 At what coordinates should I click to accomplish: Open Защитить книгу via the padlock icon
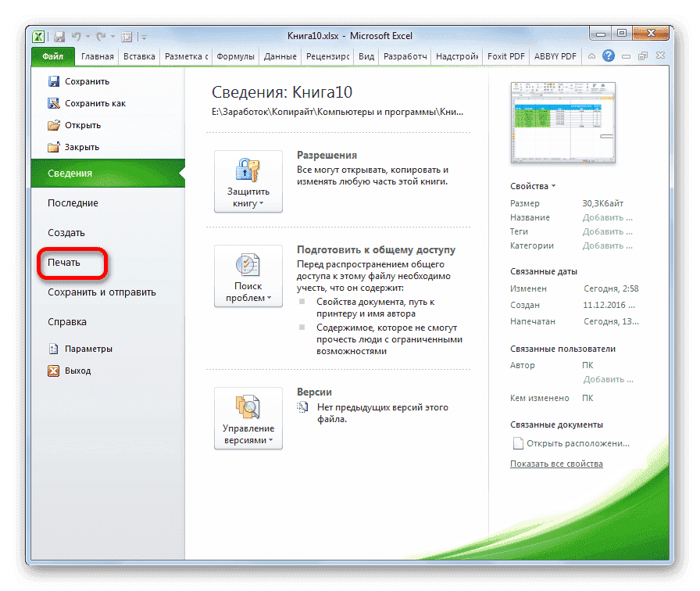coord(248,170)
